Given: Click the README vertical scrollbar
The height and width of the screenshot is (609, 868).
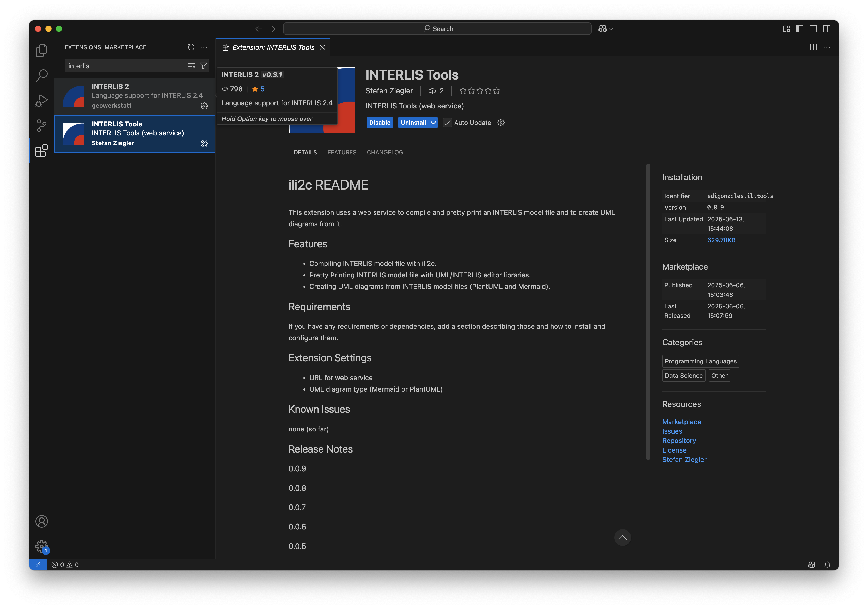Looking at the screenshot, I should 648,312.
